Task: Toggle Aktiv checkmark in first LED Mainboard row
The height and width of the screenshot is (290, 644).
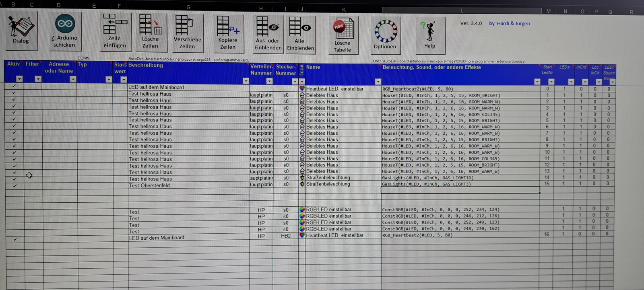Action: [14, 86]
